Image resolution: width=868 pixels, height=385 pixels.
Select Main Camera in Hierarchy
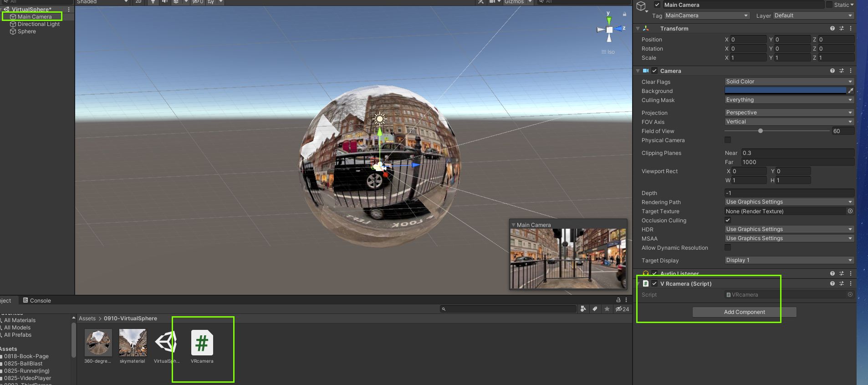(35, 17)
